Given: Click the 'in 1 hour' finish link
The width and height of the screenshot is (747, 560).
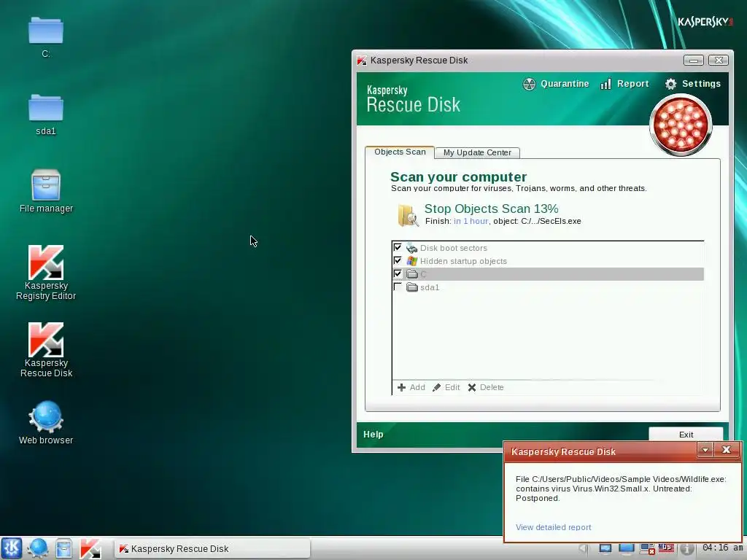Looking at the screenshot, I should point(471,221).
